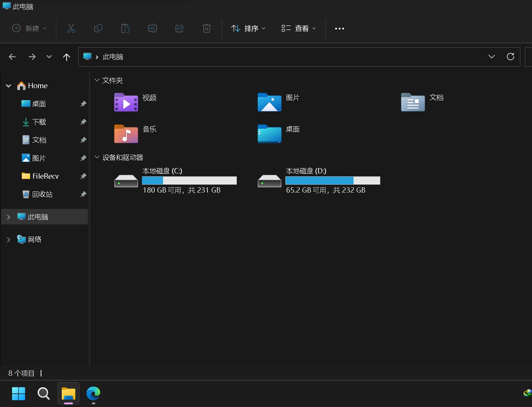Select the Rename icon in the toolbar
This screenshot has width=532, height=407.
[x=152, y=28]
